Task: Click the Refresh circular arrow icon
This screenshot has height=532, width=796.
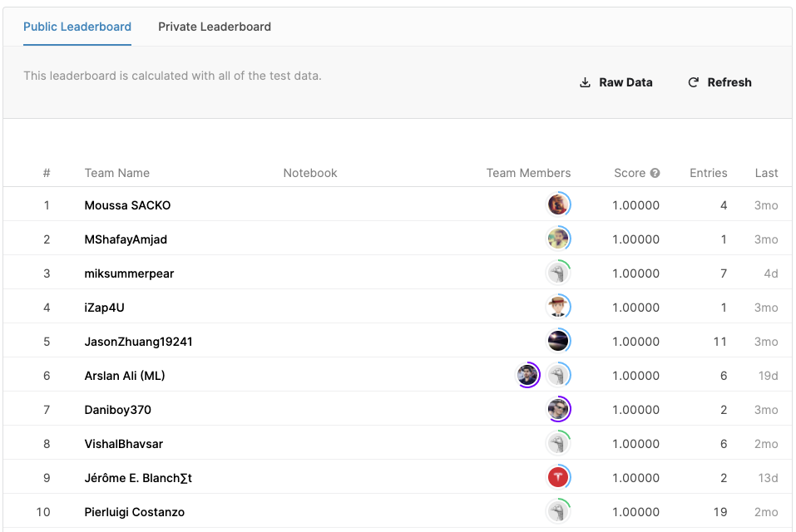Action: pyautogui.click(x=694, y=82)
